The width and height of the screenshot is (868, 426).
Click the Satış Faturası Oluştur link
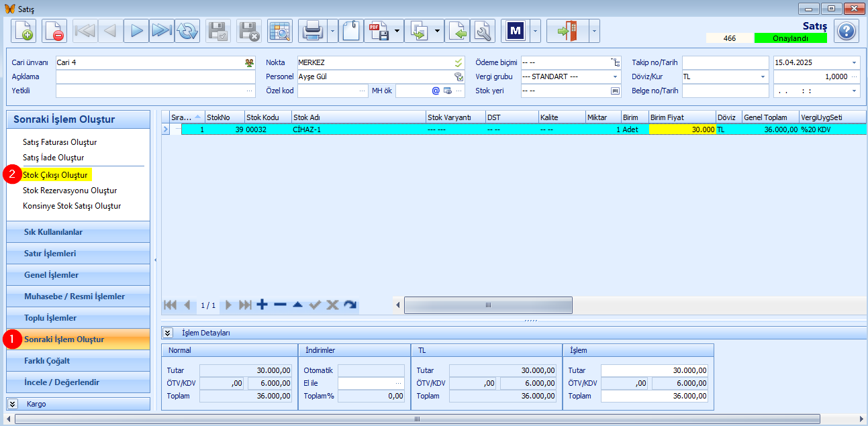point(60,142)
